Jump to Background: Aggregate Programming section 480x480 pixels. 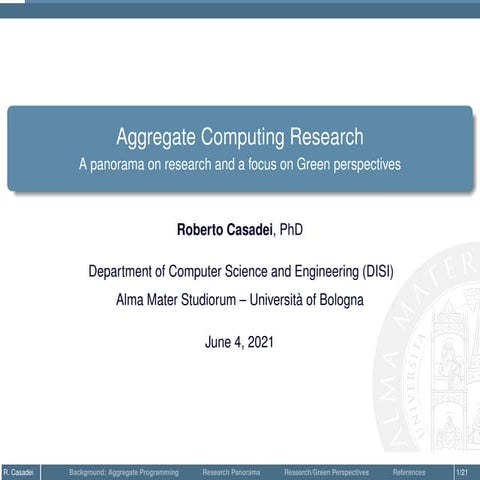(x=124, y=472)
